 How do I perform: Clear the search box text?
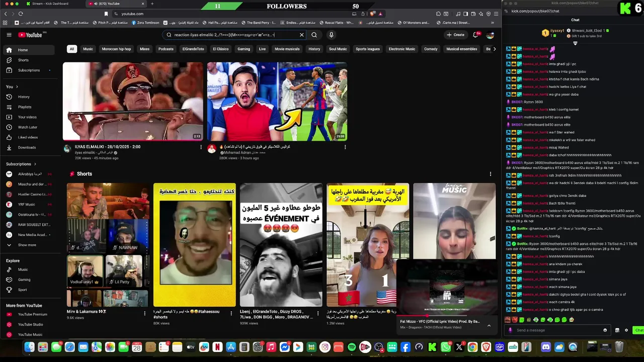click(x=302, y=35)
